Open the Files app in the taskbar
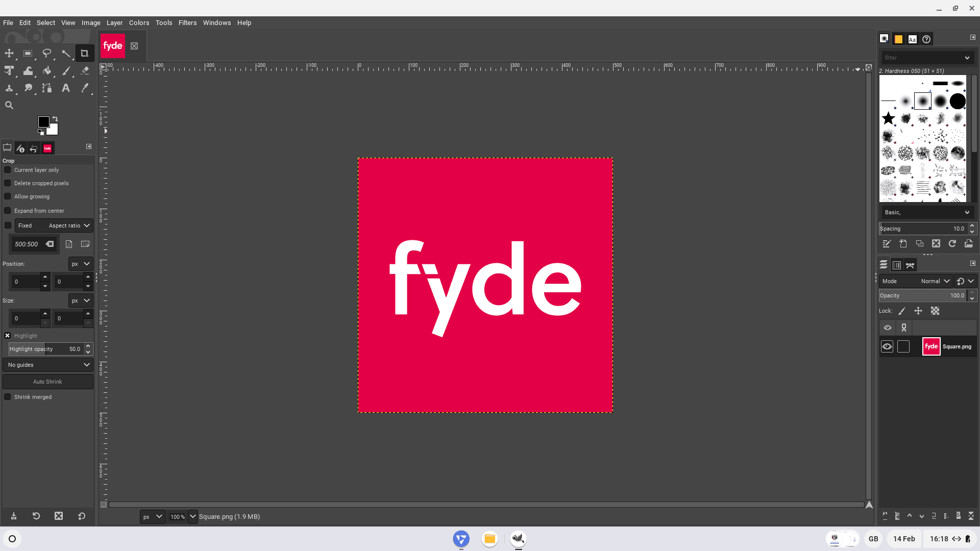This screenshot has width=980, height=551. click(x=489, y=539)
